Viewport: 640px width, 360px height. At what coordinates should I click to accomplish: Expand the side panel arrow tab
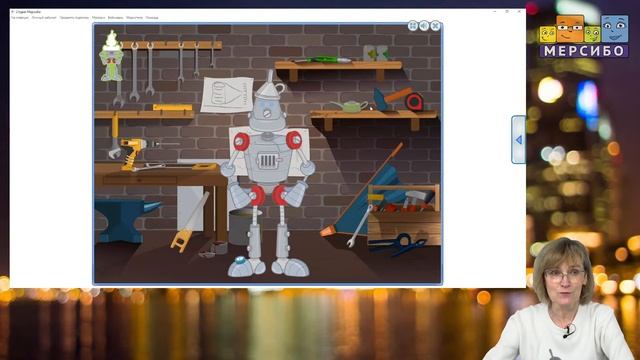[x=519, y=140]
